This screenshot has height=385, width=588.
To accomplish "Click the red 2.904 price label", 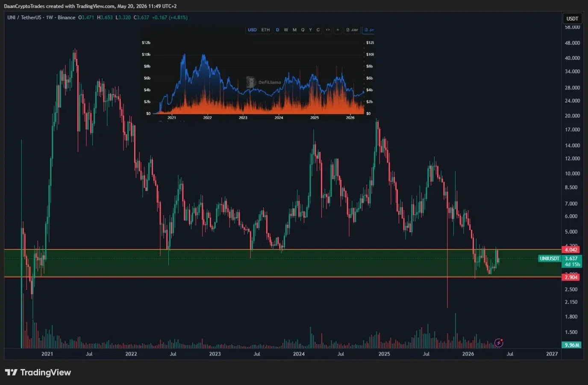I will click(x=571, y=277).
